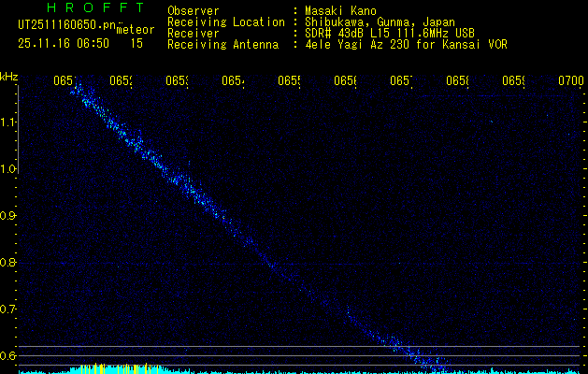Image resolution: width=588 pixels, height=374 pixels.
Task: Click the Receiving Antenna label
Action: 222,45
